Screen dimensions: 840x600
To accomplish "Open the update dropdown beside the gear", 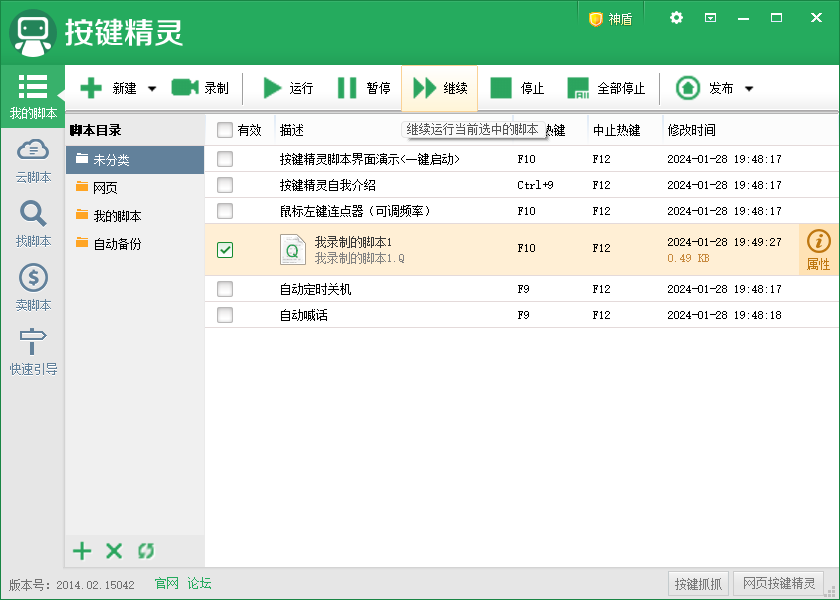I will (x=712, y=17).
